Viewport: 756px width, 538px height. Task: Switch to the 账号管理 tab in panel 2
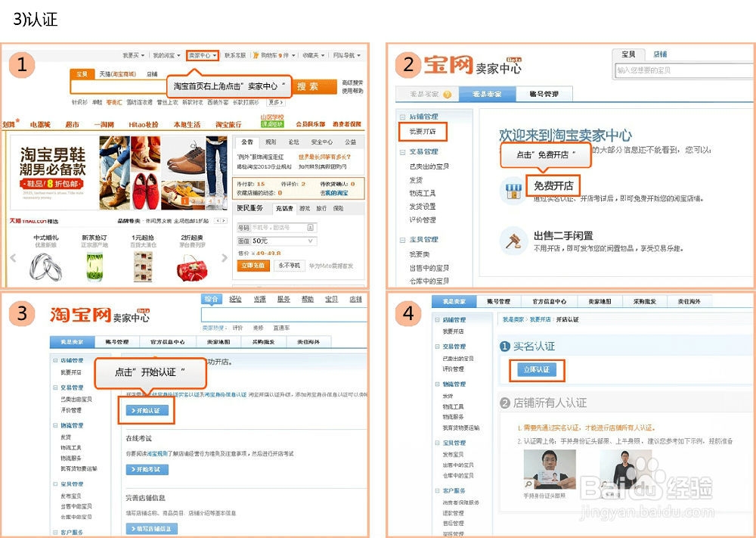pos(544,94)
